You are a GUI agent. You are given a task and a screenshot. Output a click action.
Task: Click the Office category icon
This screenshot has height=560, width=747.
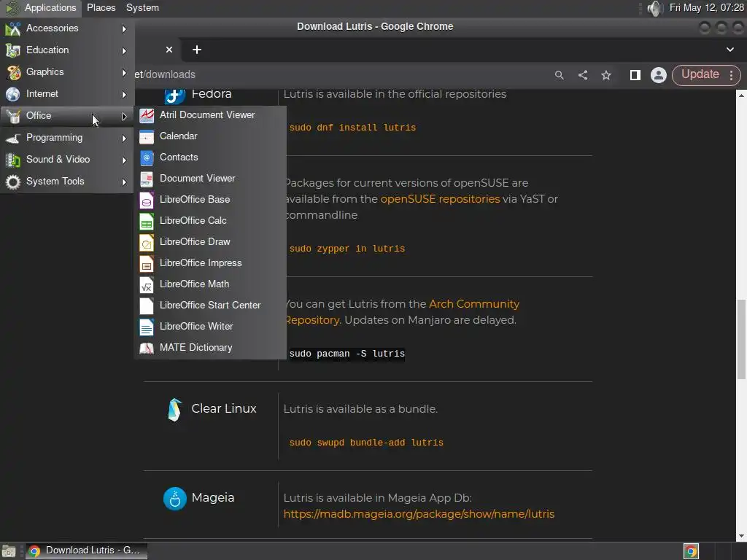(13, 116)
